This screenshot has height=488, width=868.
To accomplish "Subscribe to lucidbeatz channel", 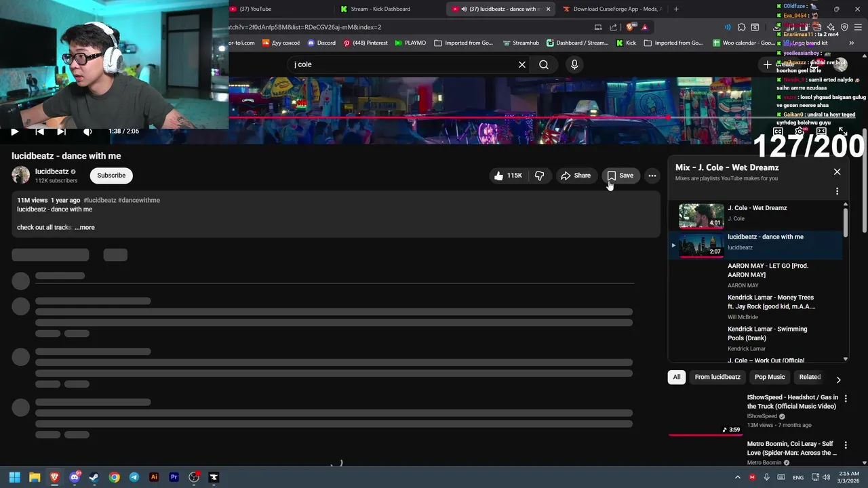I will [111, 176].
